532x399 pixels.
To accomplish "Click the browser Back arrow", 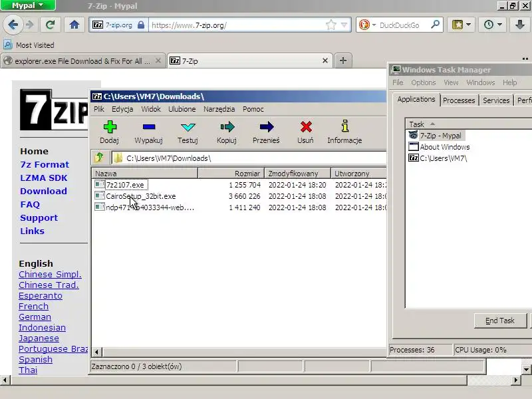I will 13,25.
